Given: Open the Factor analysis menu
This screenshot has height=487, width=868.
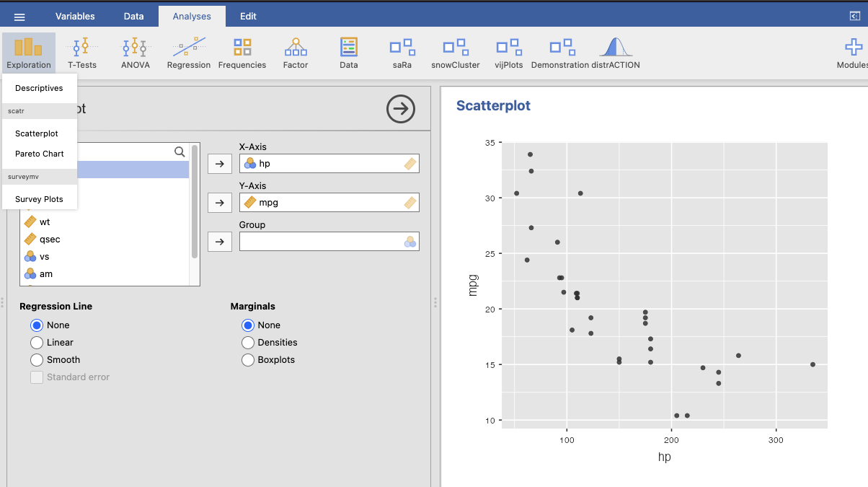Looking at the screenshot, I should point(296,53).
